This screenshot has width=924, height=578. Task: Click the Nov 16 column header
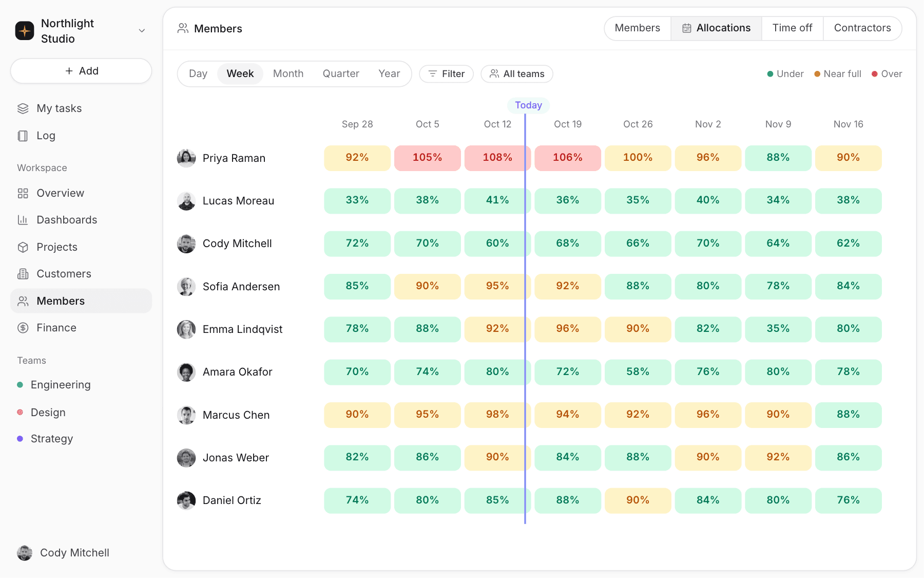[848, 124]
